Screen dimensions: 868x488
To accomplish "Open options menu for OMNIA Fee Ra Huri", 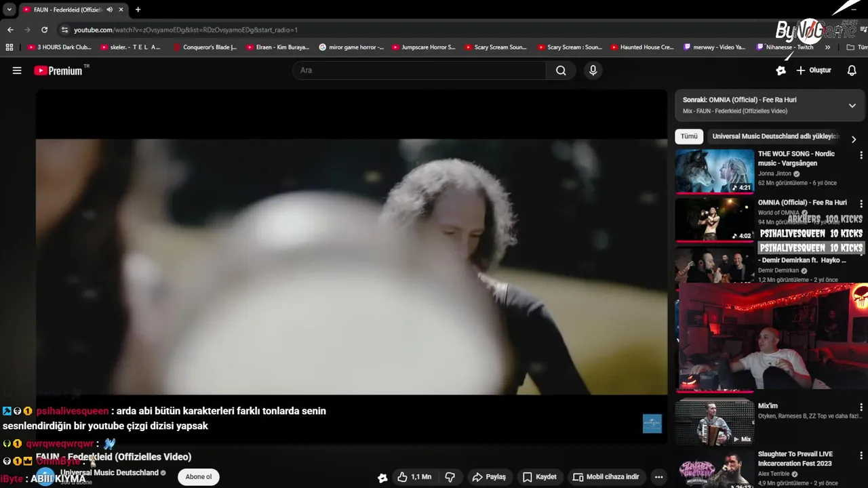I will (861, 203).
